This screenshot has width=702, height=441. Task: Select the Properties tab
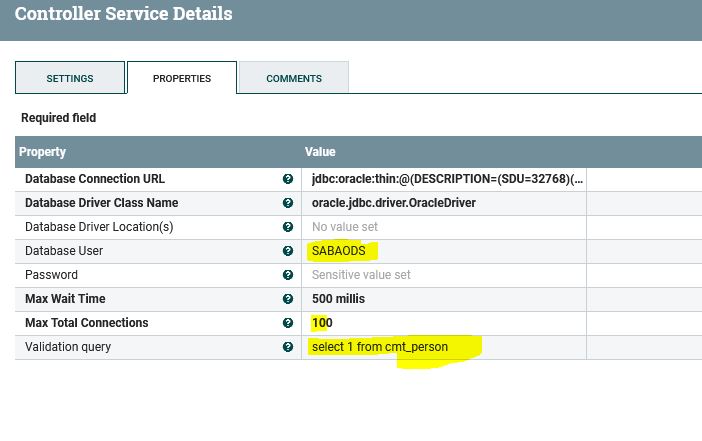[x=182, y=78]
